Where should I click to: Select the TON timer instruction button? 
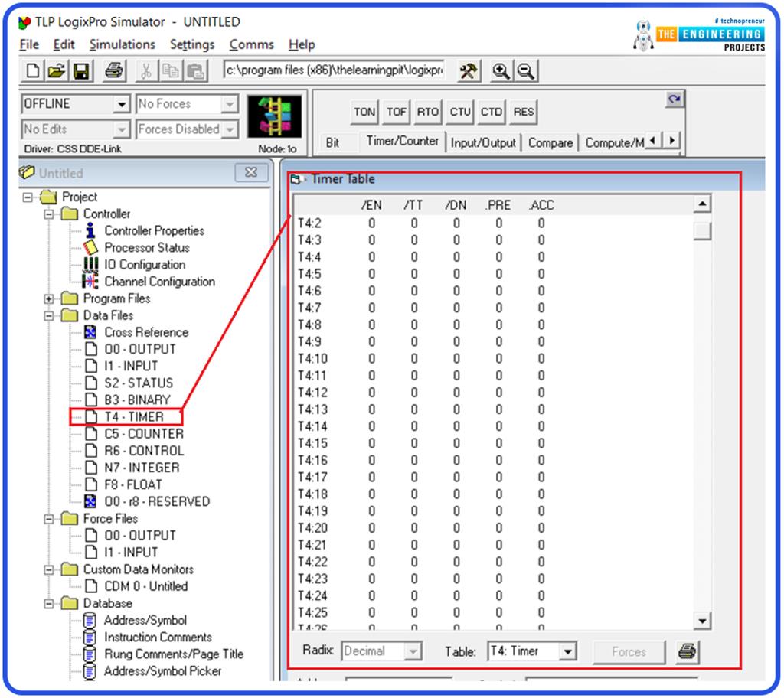tap(364, 111)
